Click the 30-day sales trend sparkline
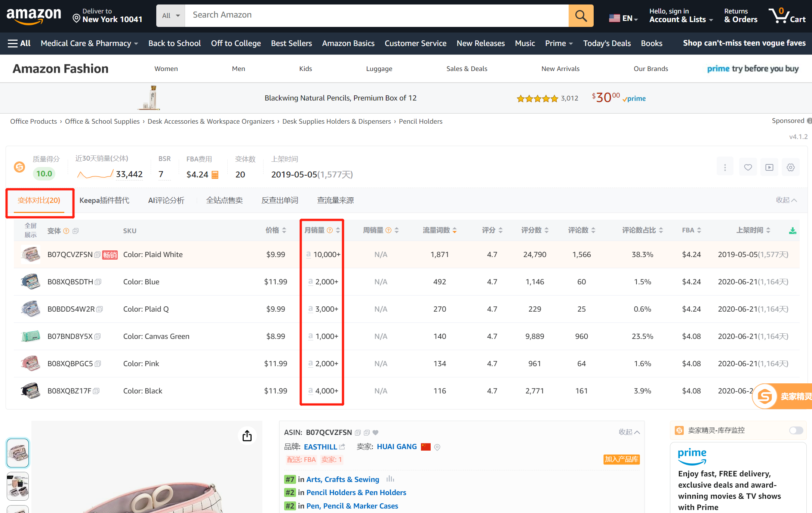This screenshot has height=513, width=812. tap(95, 174)
